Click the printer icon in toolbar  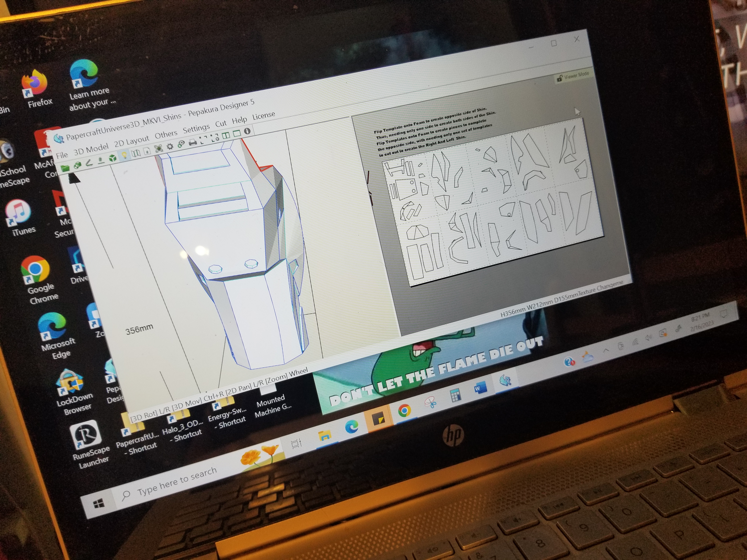192,142
